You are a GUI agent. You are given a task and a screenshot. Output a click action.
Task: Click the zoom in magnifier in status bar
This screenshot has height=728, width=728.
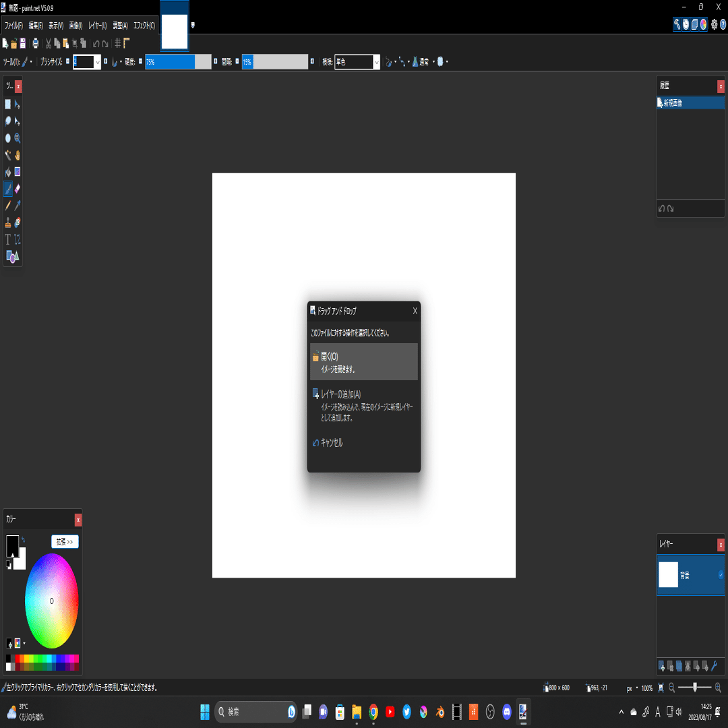pyautogui.click(x=718, y=688)
